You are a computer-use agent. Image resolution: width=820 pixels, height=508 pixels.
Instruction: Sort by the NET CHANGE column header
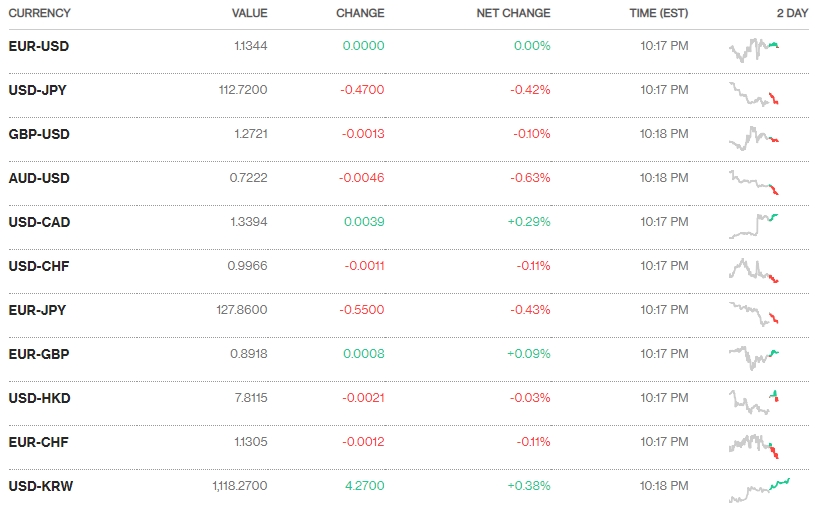pos(514,13)
